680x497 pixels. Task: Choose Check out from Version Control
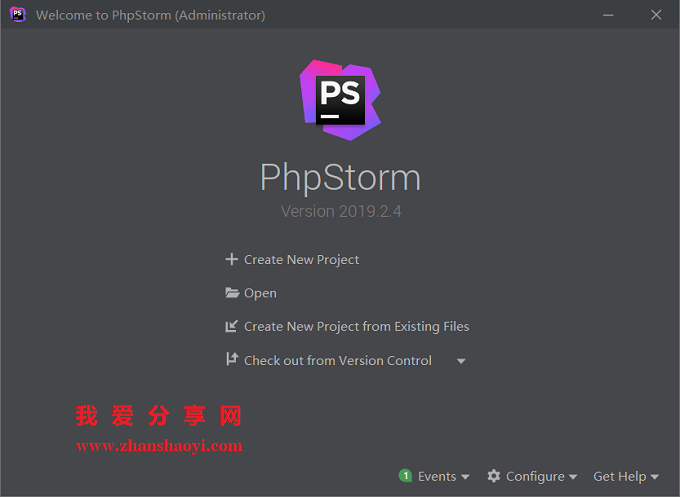(338, 360)
